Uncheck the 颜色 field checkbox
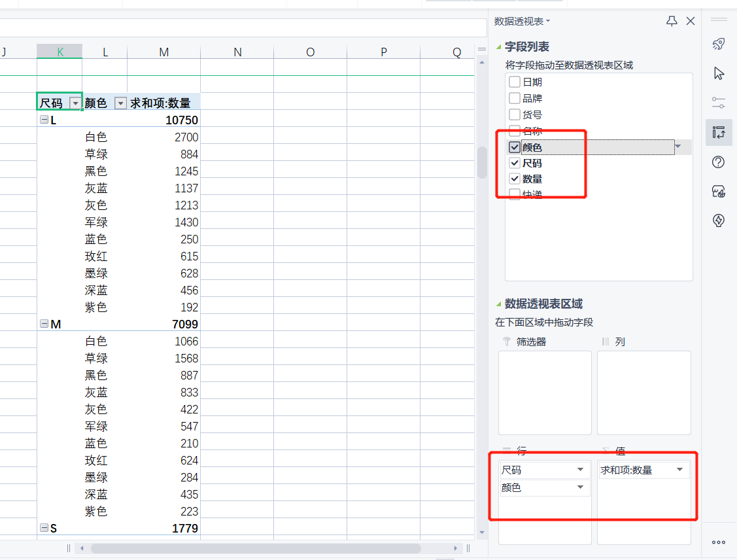Image resolution: width=737 pixels, height=560 pixels. 515,147
